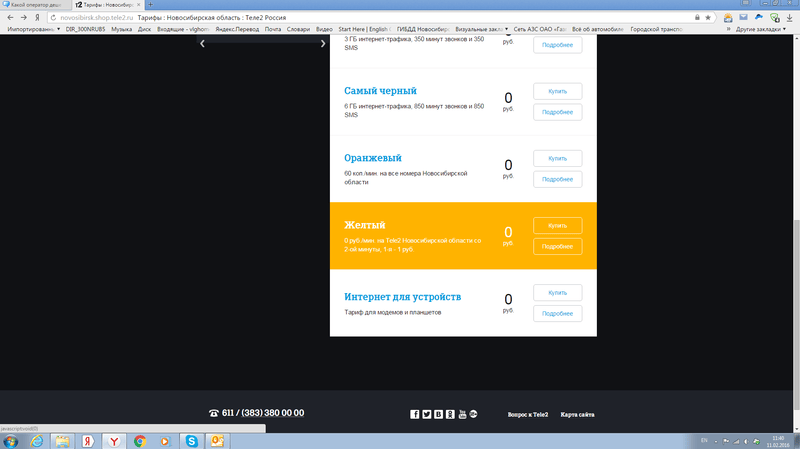Click the page vertical scrollbar thumb
Screen dimensions: 800x449
click(x=796, y=314)
